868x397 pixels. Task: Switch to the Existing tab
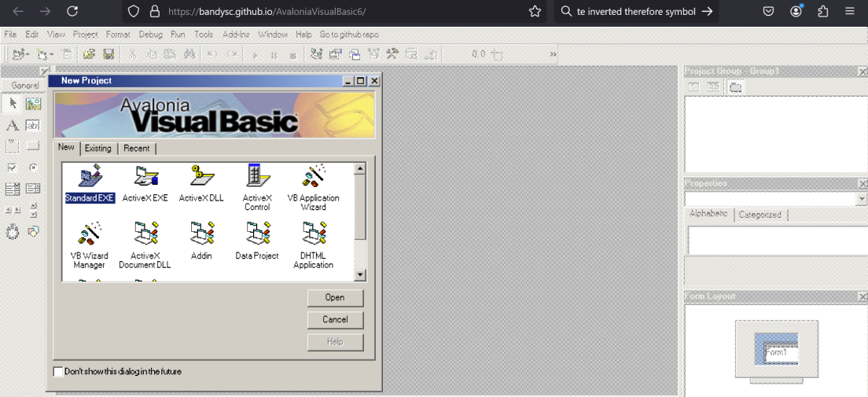click(x=98, y=149)
